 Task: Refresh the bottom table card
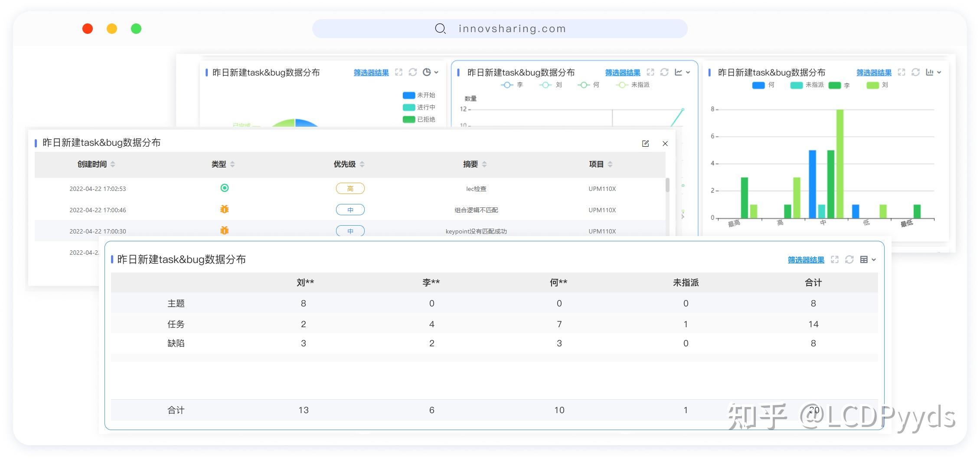click(x=849, y=260)
